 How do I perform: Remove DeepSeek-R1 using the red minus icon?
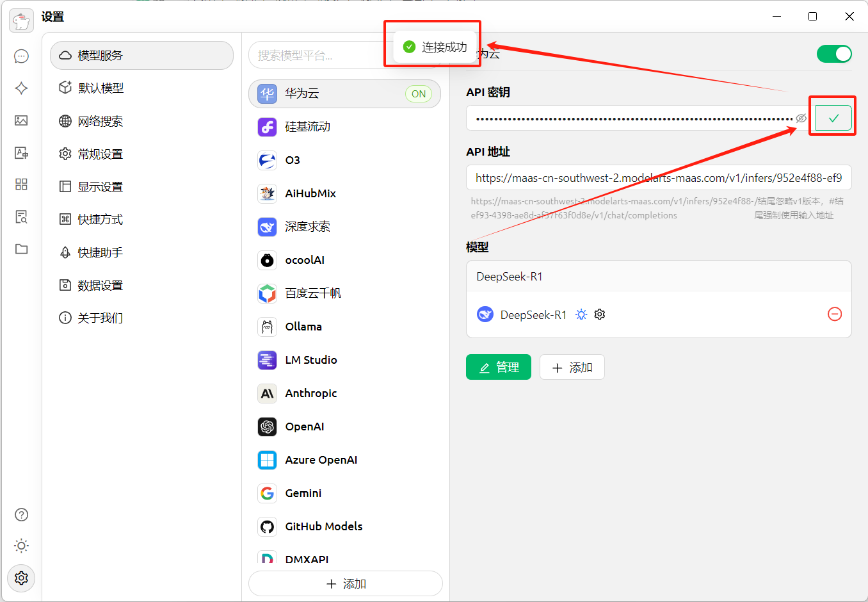click(x=835, y=314)
